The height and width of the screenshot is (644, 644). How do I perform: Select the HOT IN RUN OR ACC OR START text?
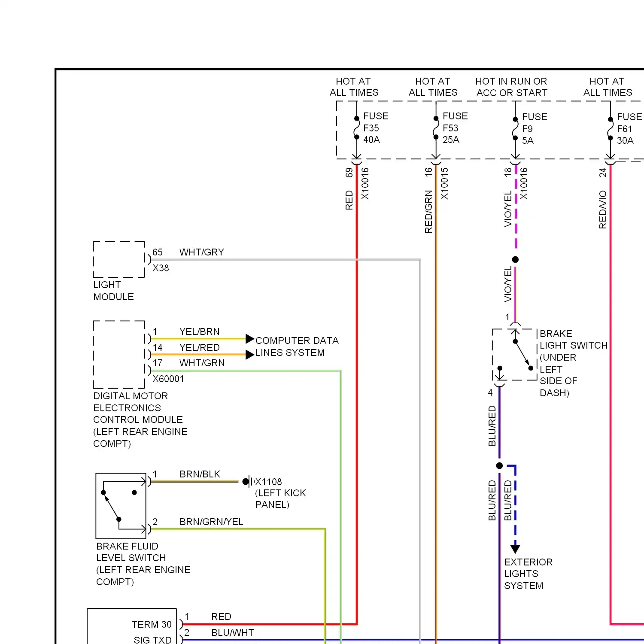click(511, 87)
